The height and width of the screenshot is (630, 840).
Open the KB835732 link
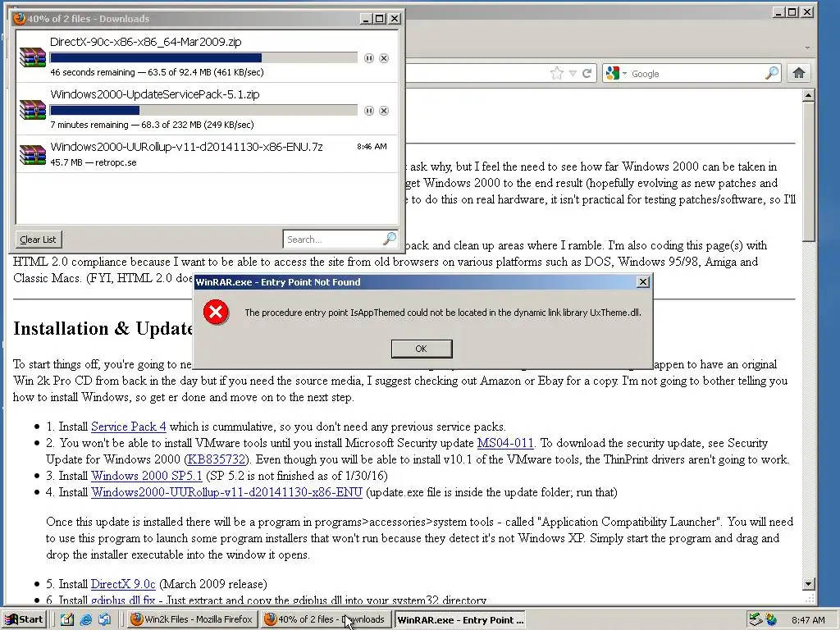pyautogui.click(x=217, y=459)
